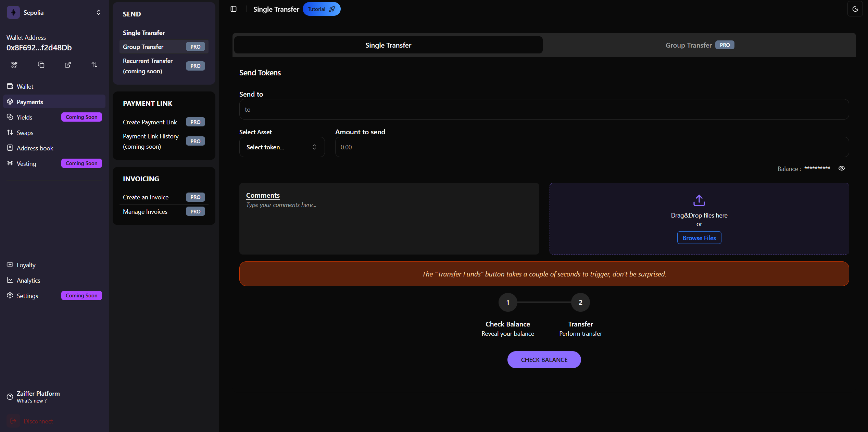This screenshot has height=432, width=868.
Task: Click the up-down arrows transfer icon
Action: tap(95, 65)
